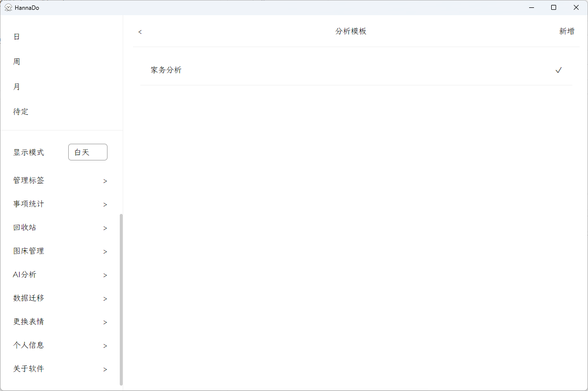Click the back arrow on 分析模板 page

tap(140, 32)
